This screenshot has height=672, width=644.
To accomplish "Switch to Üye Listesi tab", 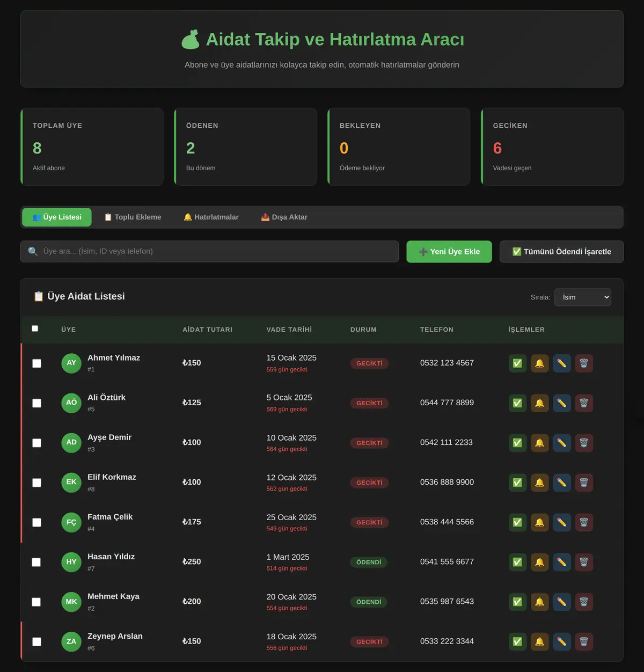I will (57, 217).
